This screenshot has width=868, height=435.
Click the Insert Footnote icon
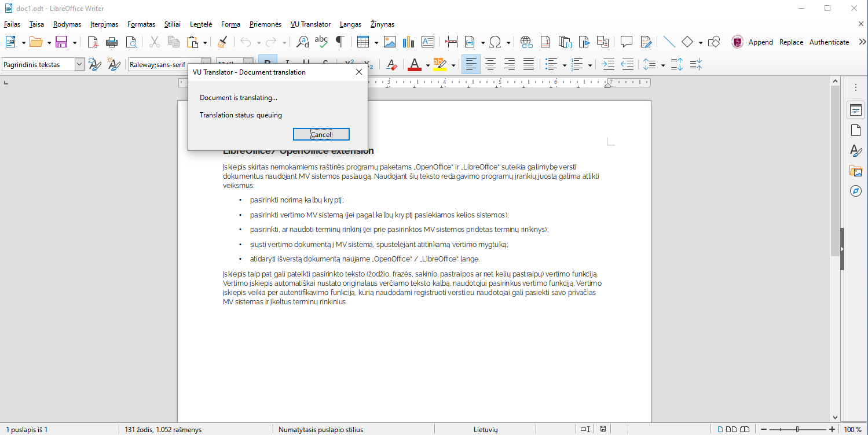(545, 42)
